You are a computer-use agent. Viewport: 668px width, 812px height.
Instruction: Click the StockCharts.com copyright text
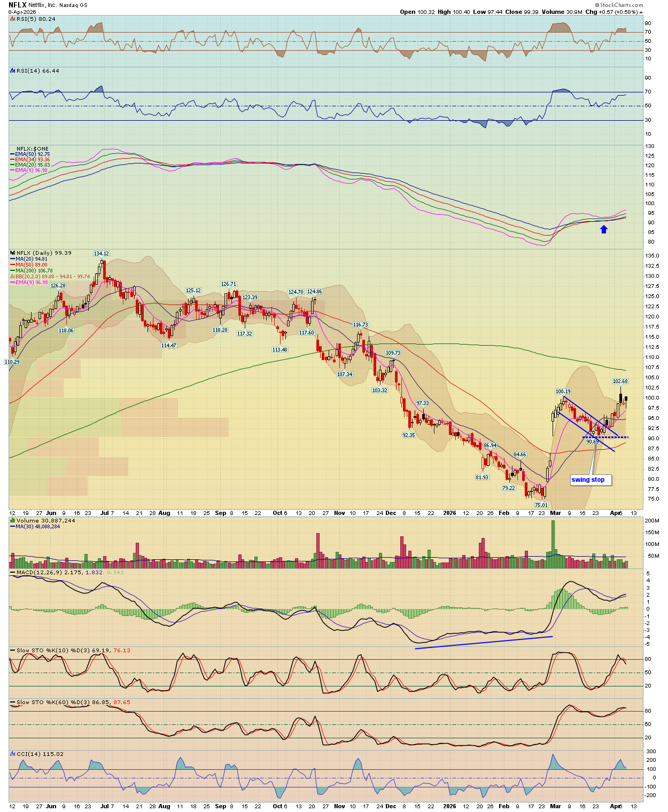619,5
